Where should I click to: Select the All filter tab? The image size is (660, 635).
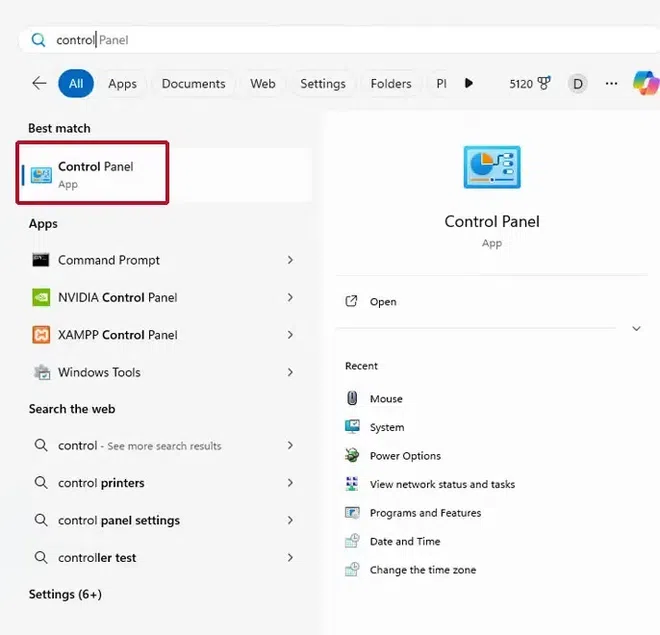(x=76, y=83)
